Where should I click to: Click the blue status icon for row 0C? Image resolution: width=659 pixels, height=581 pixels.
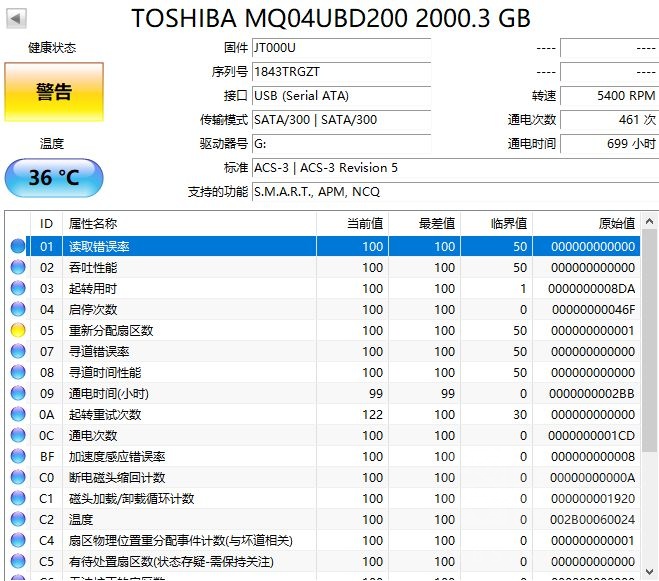pyautogui.click(x=18, y=436)
